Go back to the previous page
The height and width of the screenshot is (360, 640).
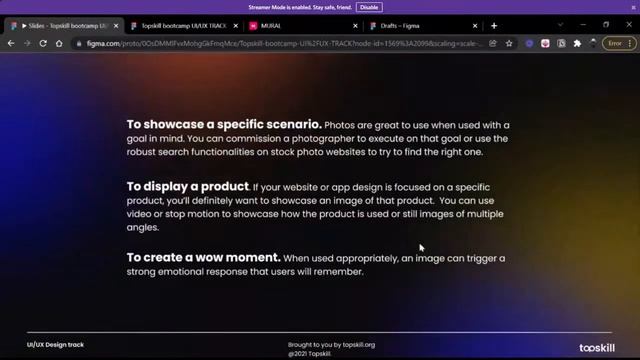click(x=11, y=43)
